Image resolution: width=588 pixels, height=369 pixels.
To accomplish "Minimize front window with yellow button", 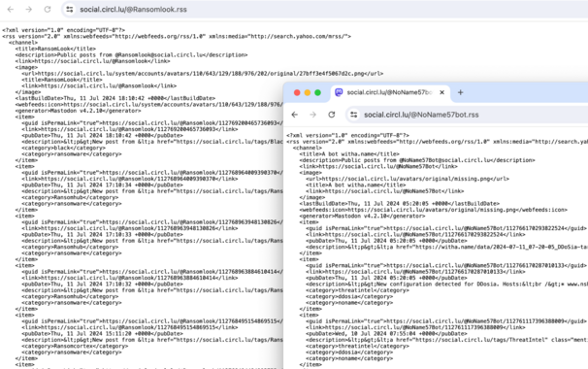I will point(308,92).
